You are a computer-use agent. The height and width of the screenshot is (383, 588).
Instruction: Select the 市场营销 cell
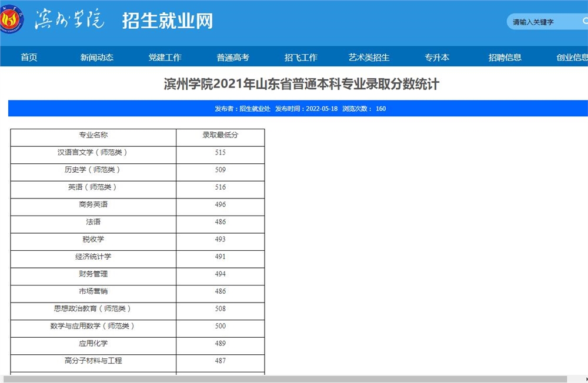(93, 294)
